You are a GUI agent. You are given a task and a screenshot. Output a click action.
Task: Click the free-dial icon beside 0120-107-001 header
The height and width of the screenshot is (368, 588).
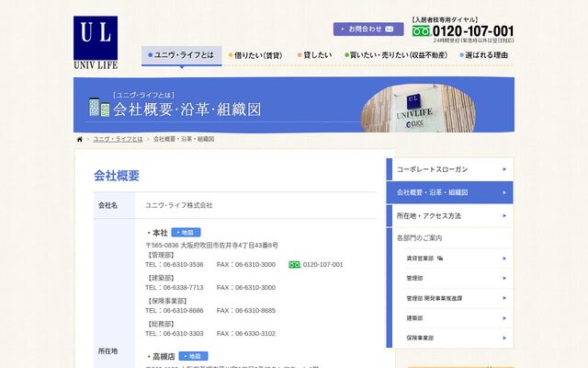(421, 31)
